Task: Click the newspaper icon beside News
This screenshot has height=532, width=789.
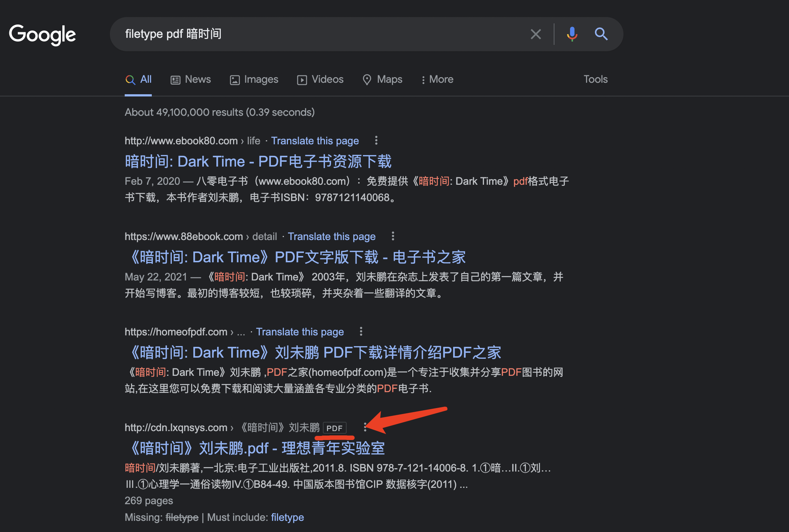Action: click(x=175, y=79)
